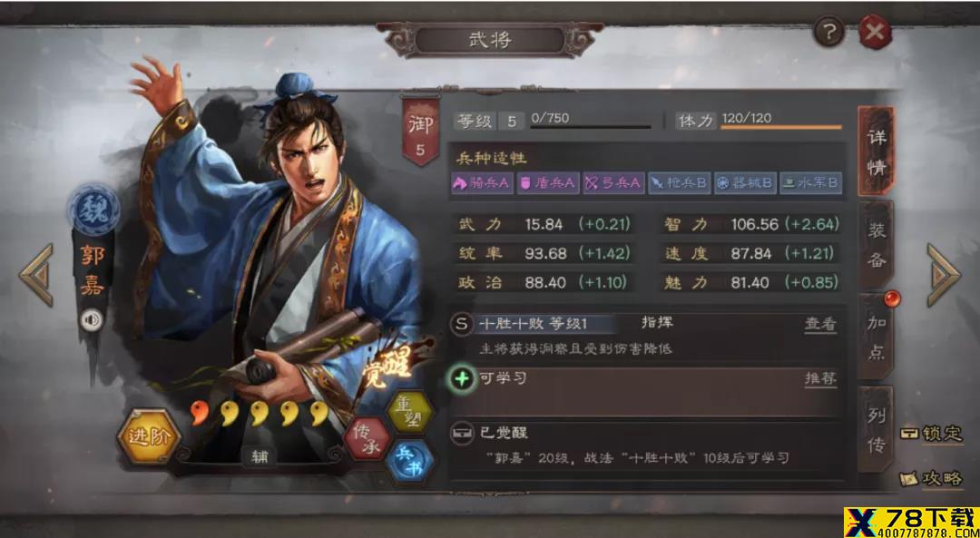Switch to the 详情 details tab
Screen dimensions: 980x538
[876, 152]
